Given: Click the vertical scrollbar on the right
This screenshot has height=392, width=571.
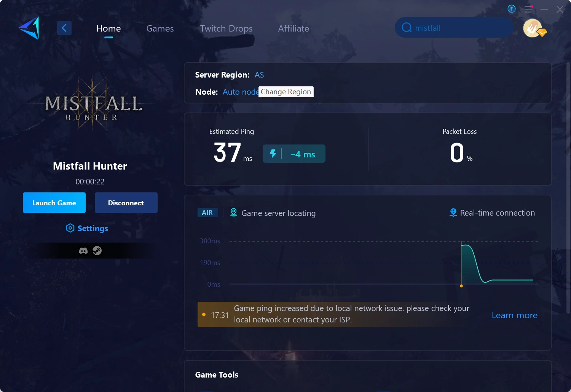Looking at the screenshot, I should coord(568,188).
